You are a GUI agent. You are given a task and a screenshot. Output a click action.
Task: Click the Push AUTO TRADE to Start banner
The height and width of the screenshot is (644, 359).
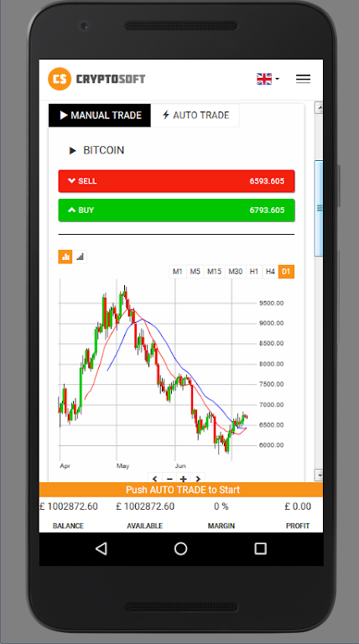(180, 490)
